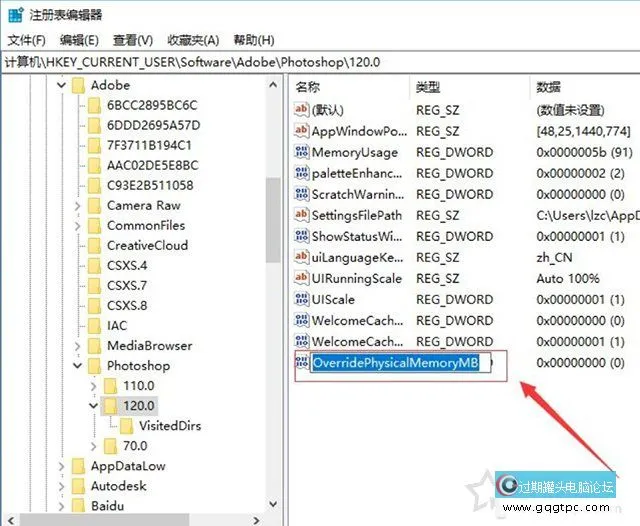
Task: Click the 数据 column header
Action: (548, 87)
